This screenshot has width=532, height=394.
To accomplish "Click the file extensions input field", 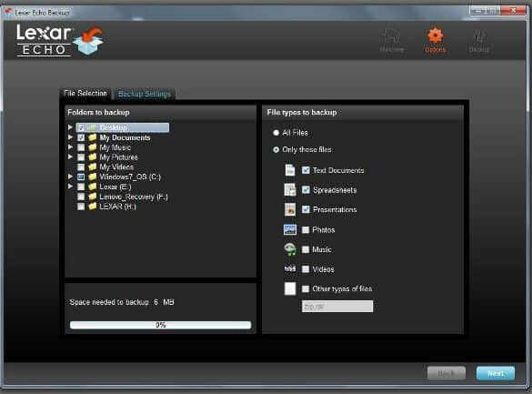I will click(337, 306).
